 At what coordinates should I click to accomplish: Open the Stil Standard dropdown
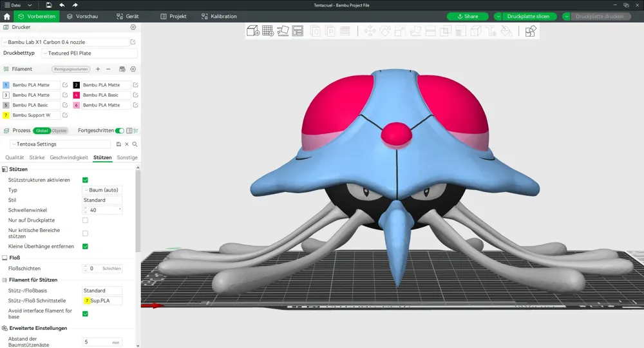pos(102,200)
